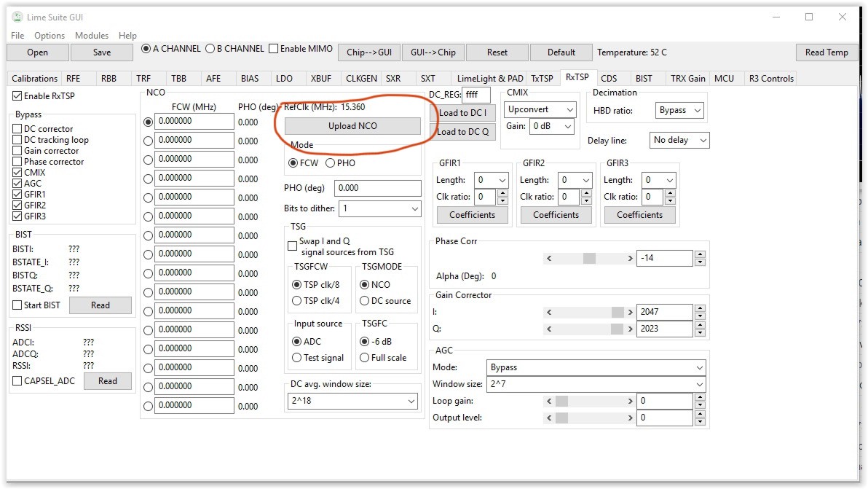Open the AGC Window size dropdown
The height and width of the screenshot is (489, 868).
point(596,384)
